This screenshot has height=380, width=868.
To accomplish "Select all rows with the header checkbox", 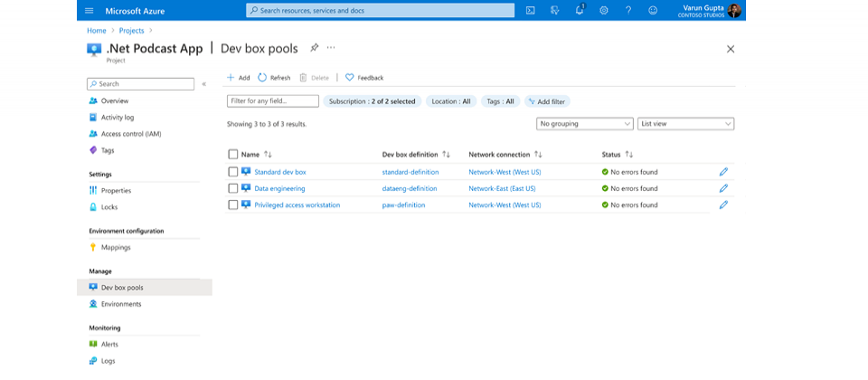I will pos(233,155).
